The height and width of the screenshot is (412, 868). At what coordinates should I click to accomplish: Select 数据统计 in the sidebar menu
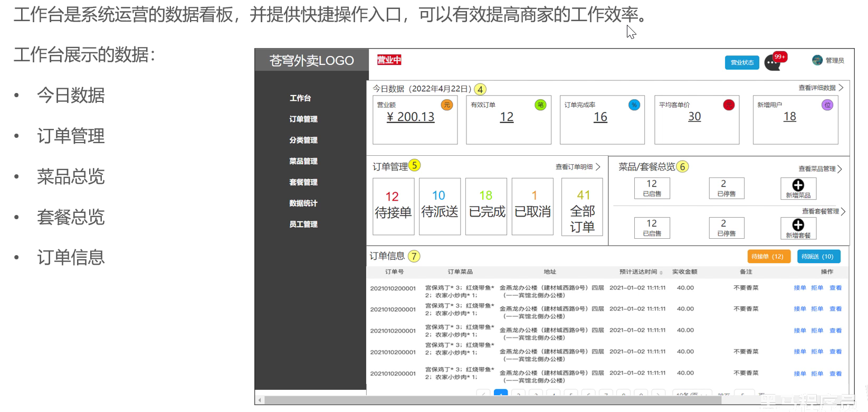303,203
